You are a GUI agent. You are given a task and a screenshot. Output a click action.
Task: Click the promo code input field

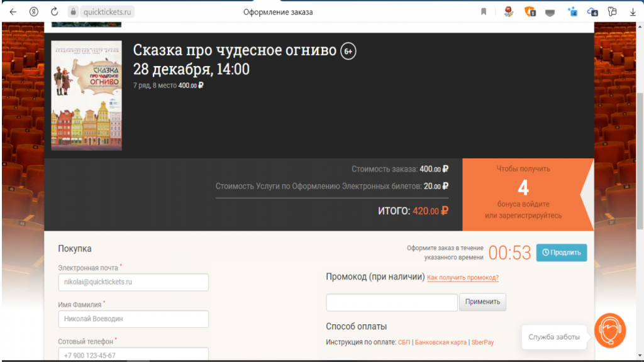[391, 302]
